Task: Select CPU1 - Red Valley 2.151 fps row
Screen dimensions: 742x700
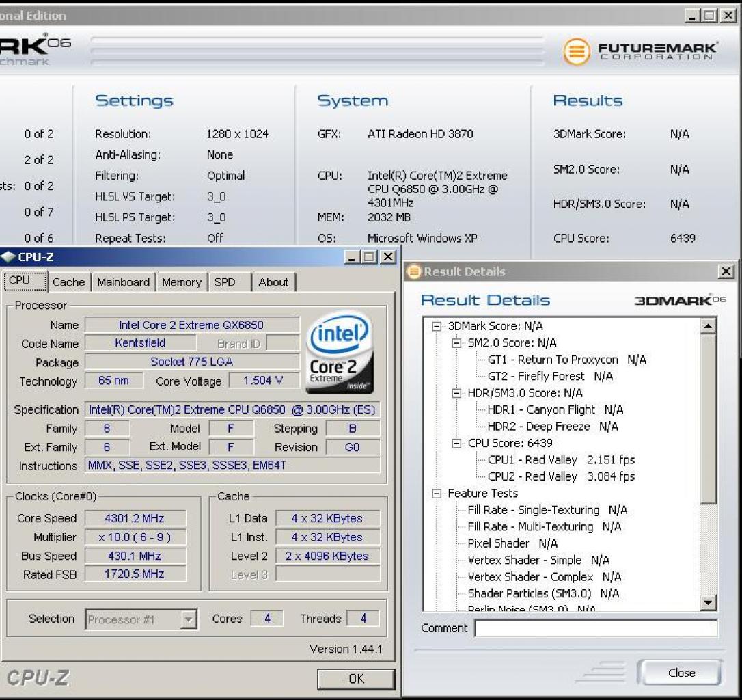Action: [x=561, y=460]
